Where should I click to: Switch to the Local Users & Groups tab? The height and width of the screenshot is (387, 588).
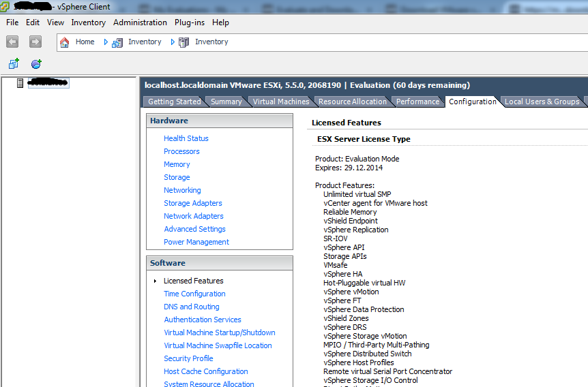tap(542, 102)
